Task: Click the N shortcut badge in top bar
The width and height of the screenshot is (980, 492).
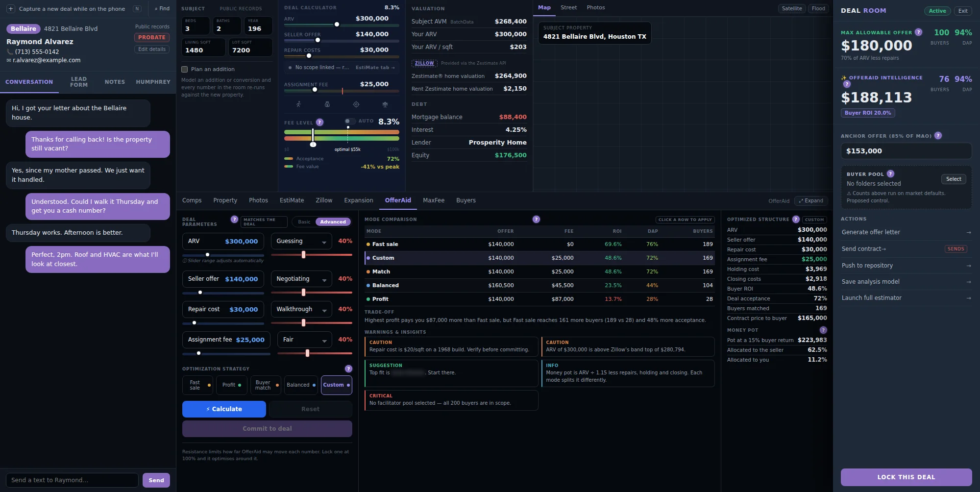Action: (x=137, y=9)
